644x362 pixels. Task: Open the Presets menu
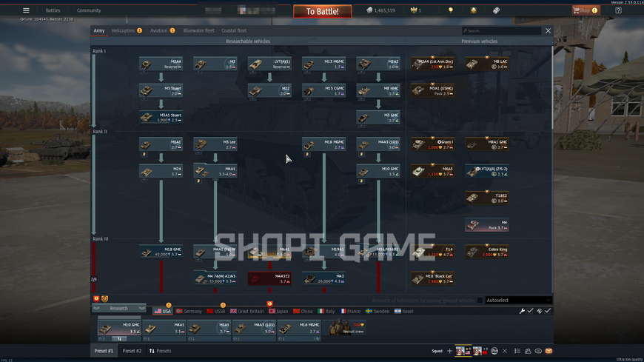160,351
